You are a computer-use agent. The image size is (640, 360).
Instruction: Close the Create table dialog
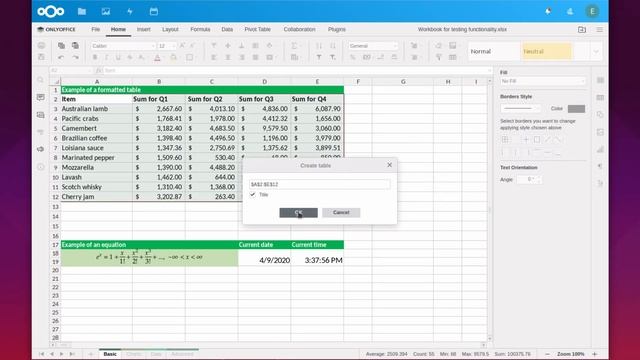pyautogui.click(x=389, y=165)
